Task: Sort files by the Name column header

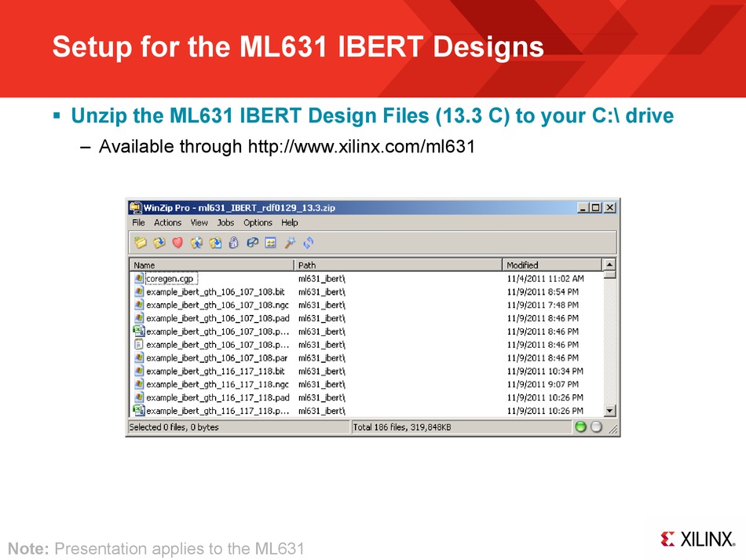Action: click(212, 265)
